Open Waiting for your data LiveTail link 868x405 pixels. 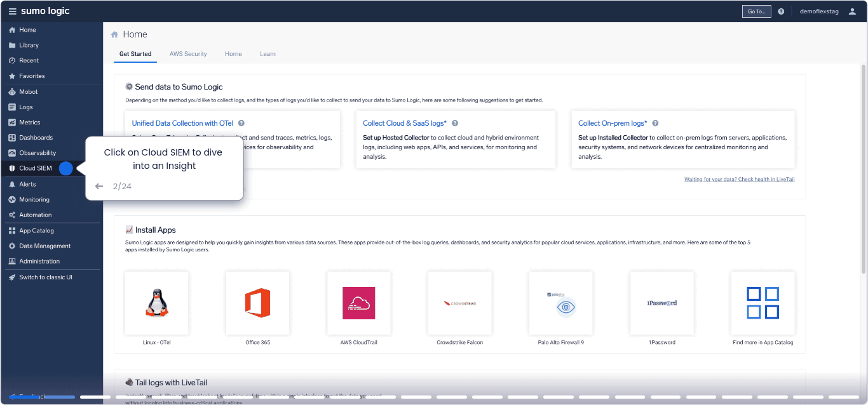tap(739, 180)
